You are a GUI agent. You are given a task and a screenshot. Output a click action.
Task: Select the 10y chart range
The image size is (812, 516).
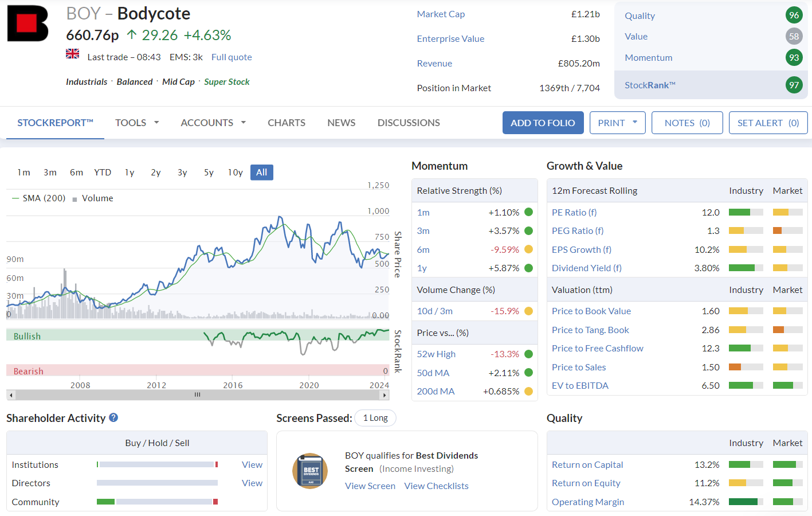tap(235, 173)
